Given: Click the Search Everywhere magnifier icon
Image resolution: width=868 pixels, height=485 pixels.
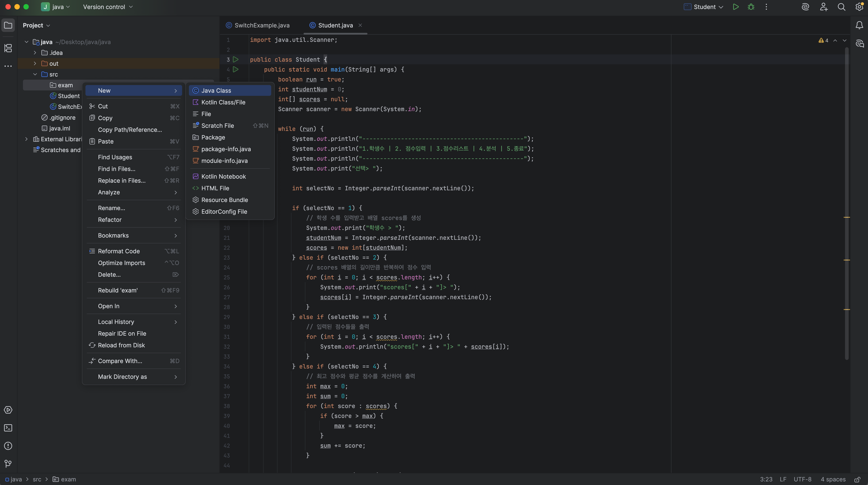Looking at the screenshot, I should coord(841,7).
